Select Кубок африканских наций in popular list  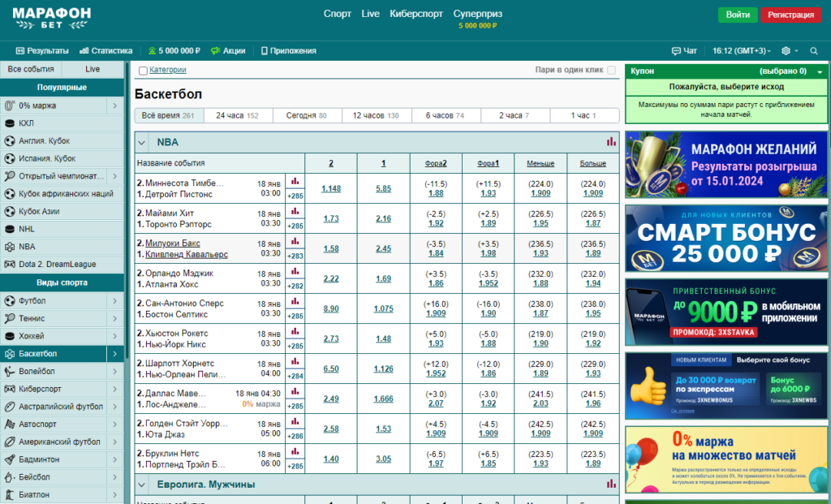(x=62, y=193)
